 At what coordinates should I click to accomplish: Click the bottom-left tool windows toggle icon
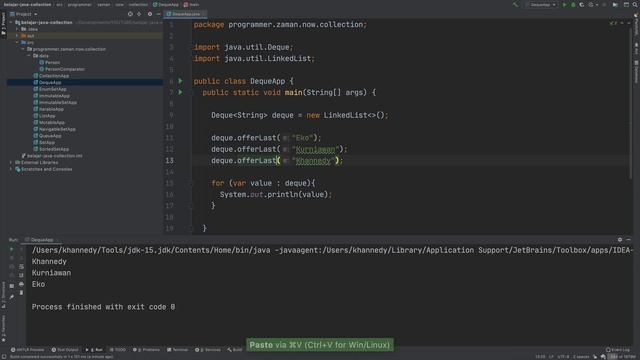[3, 356]
